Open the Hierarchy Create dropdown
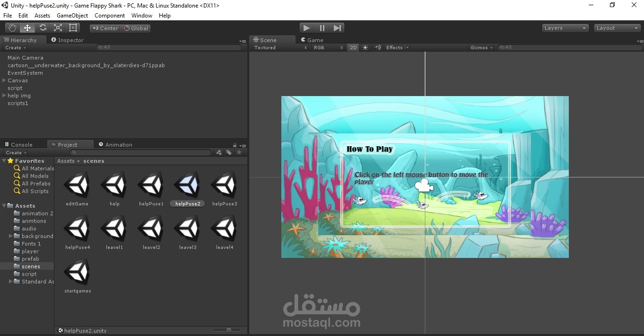This screenshot has width=644, height=336. click(16, 48)
